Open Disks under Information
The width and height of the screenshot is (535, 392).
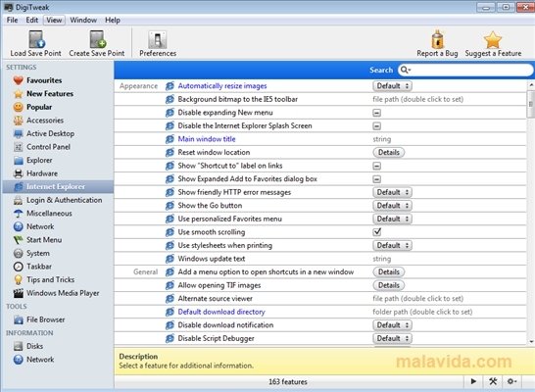pos(35,346)
